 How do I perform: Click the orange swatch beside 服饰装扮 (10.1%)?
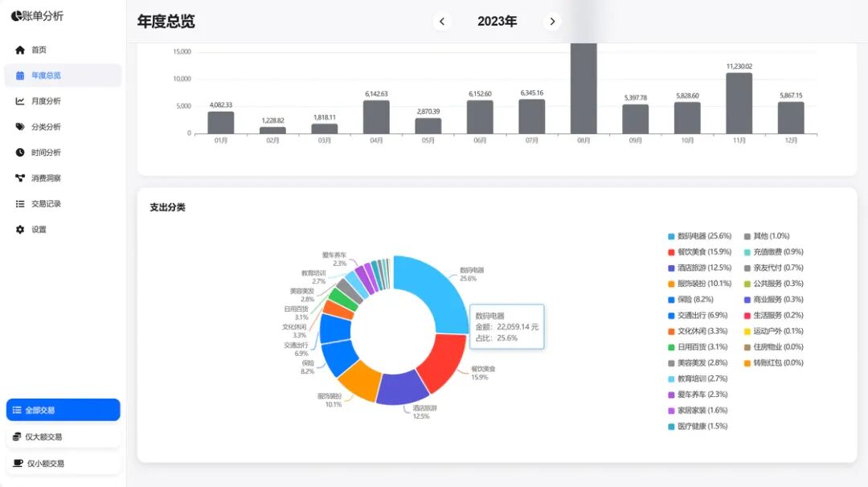(x=671, y=284)
